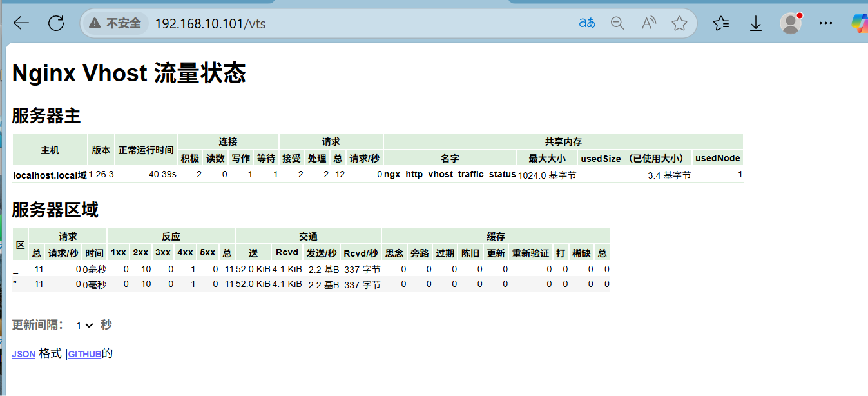Click the 缓存 cache group header
This screenshot has height=396, width=868.
tap(496, 236)
